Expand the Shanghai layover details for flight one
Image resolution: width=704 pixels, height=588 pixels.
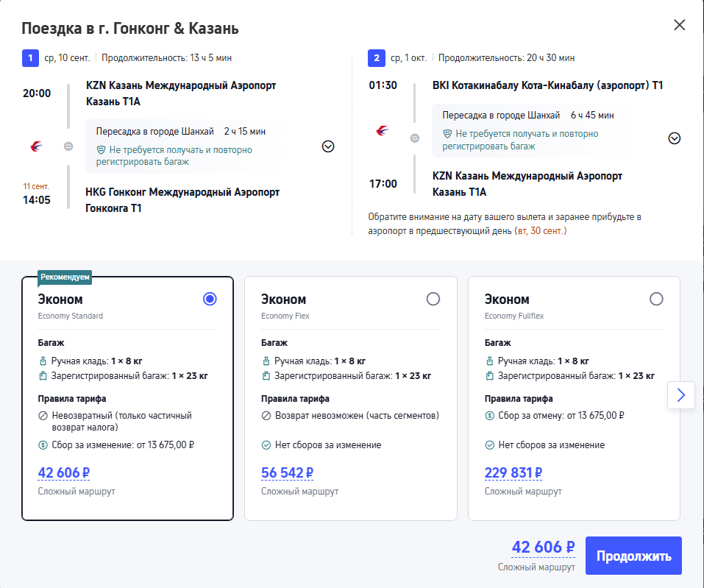(328, 146)
